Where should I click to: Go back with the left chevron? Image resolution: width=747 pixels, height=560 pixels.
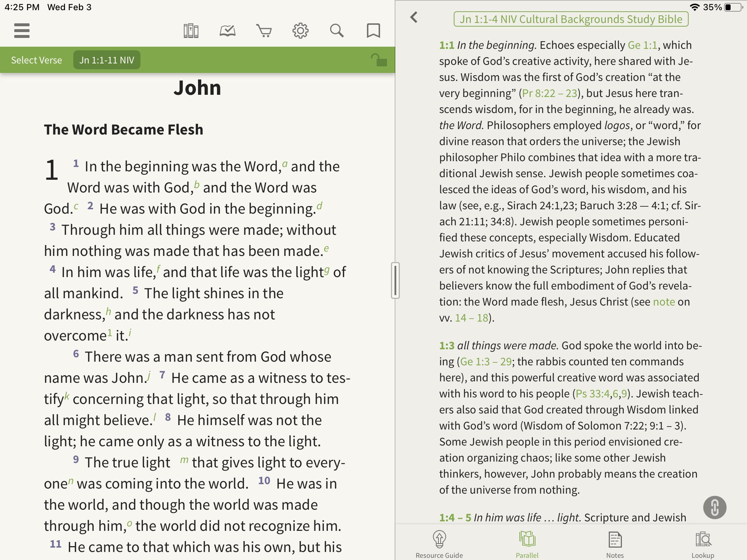(x=414, y=17)
